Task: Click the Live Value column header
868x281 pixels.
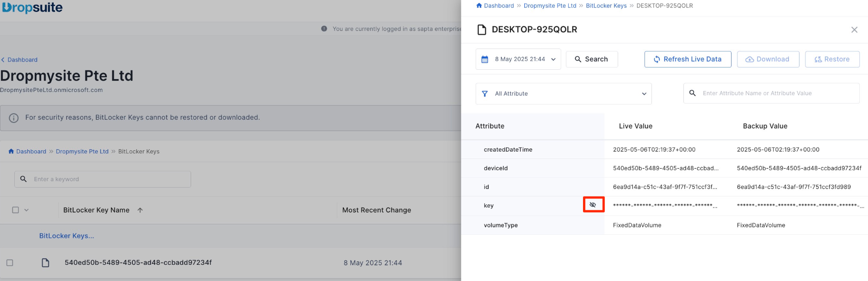Action: 636,126
